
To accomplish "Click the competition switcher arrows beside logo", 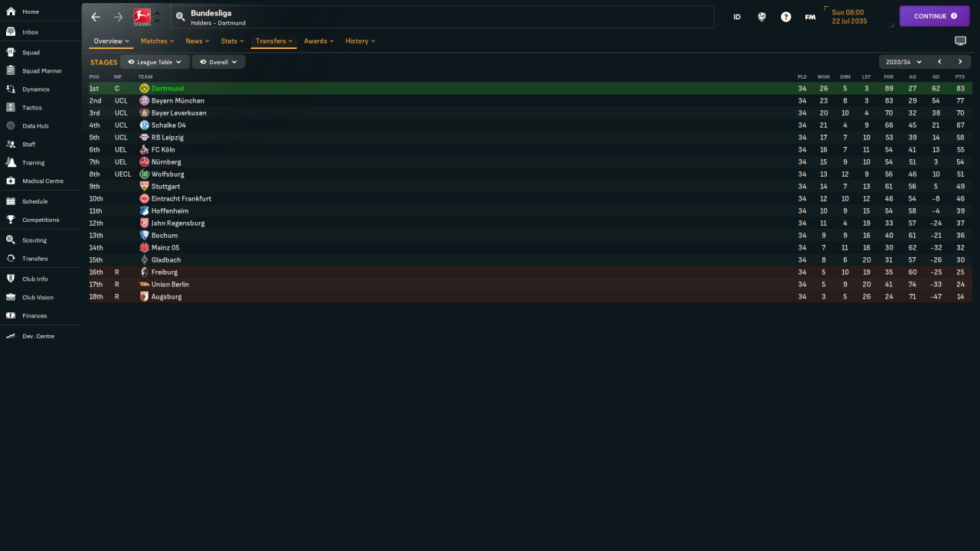I will tap(158, 17).
